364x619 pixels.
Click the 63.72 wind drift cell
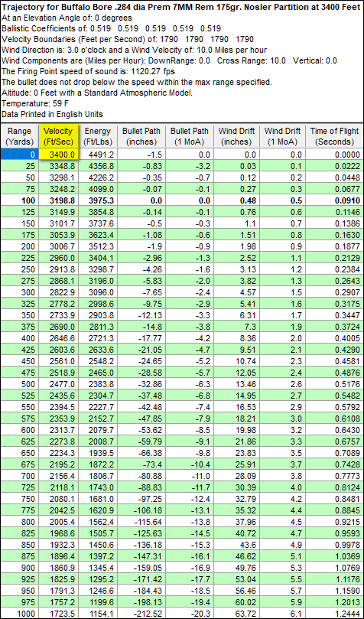[237, 614]
